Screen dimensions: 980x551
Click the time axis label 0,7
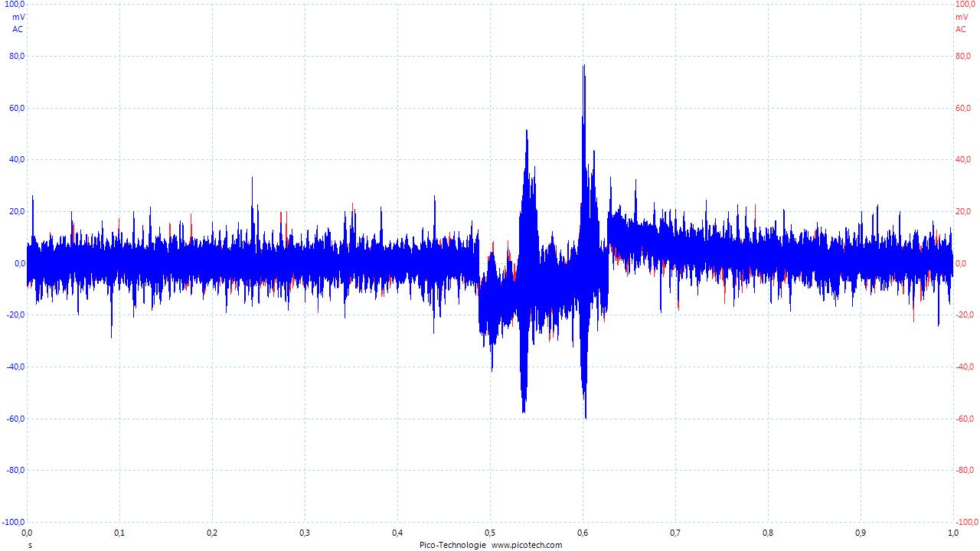pyautogui.click(x=675, y=533)
